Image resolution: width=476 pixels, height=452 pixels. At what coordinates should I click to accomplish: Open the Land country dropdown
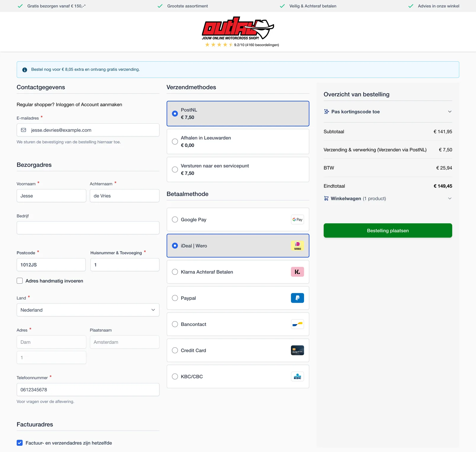point(88,310)
